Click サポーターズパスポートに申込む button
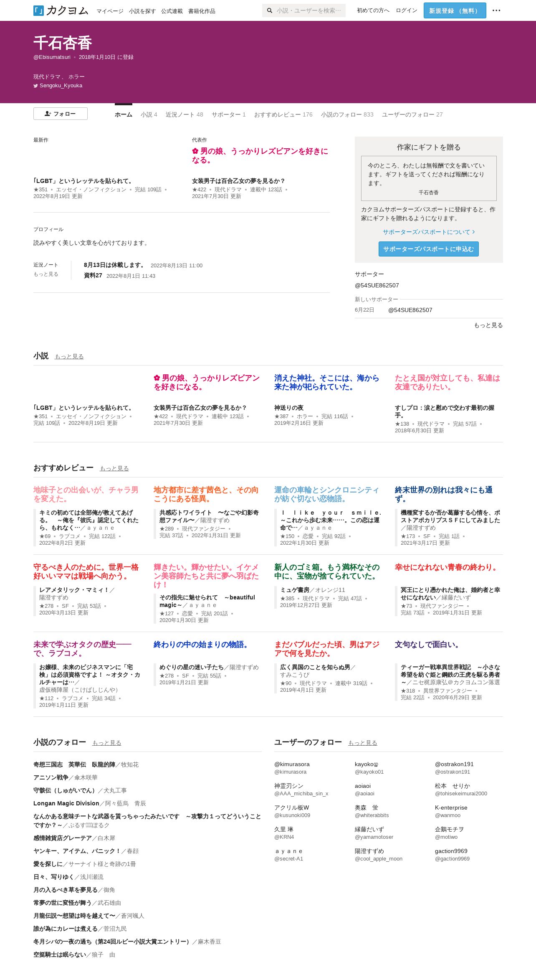This screenshot has height=980, width=536. [x=429, y=249]
